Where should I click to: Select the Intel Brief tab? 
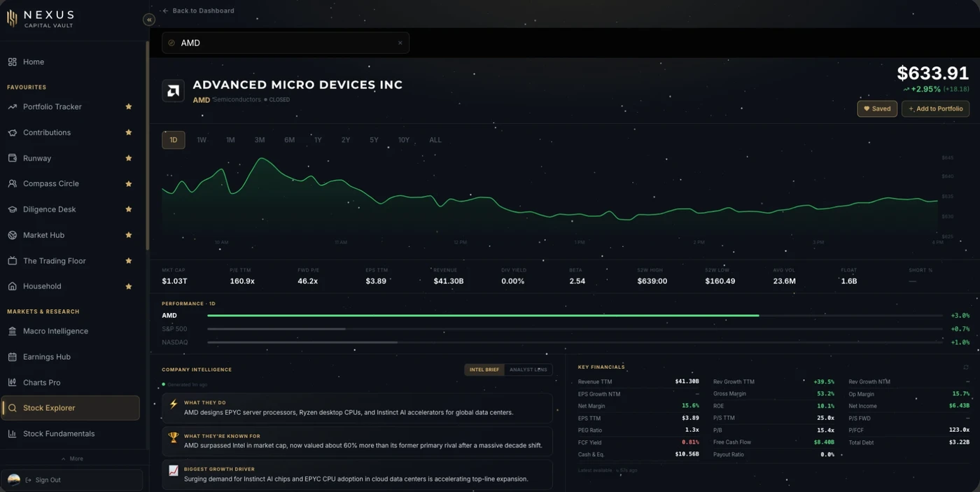click(x=484, y=370)
